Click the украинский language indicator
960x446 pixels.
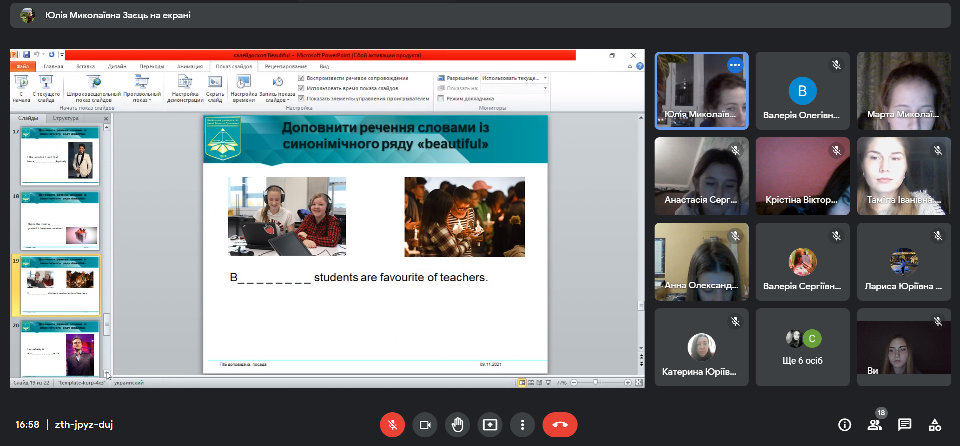pos(129,382)
